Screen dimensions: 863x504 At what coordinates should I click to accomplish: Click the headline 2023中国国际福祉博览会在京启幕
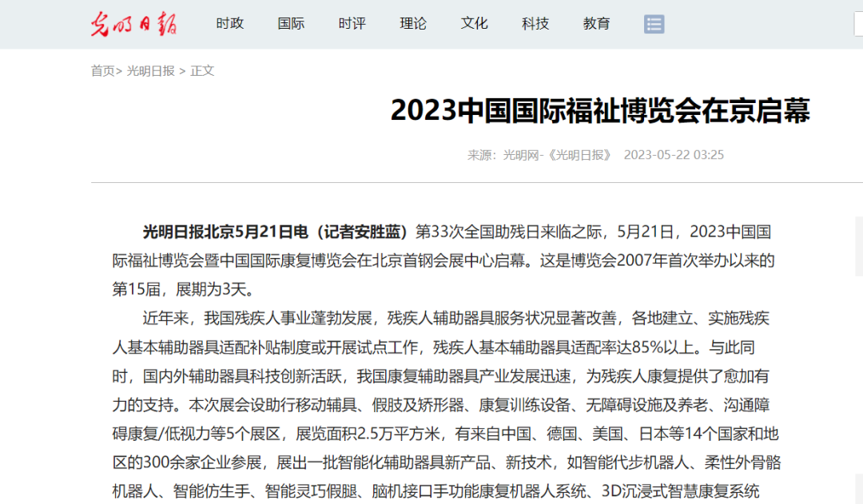(x=600, y=111)
